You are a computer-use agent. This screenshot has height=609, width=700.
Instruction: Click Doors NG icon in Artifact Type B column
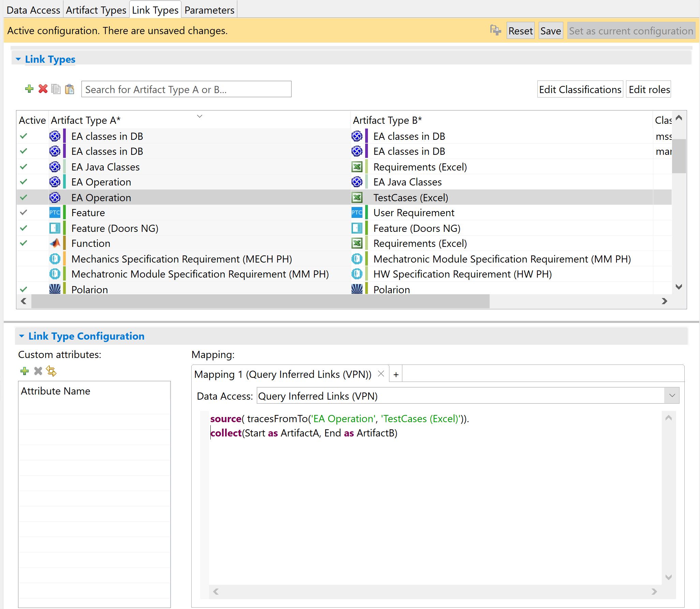click(357, 228)
